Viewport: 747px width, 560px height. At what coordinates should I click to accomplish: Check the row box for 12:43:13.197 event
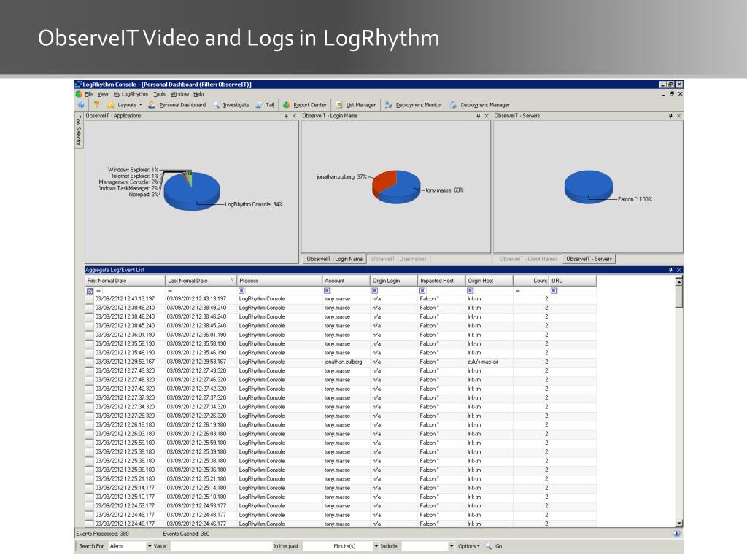point(89,299)
